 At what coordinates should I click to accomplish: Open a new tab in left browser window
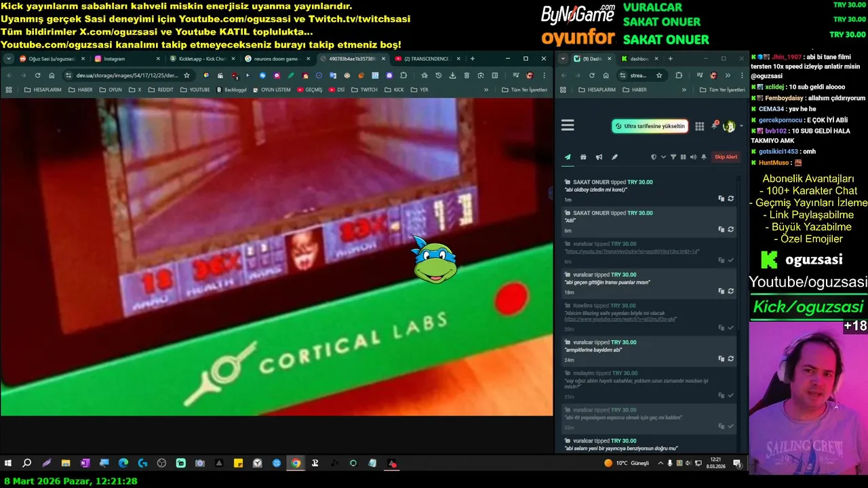(473, 59)
